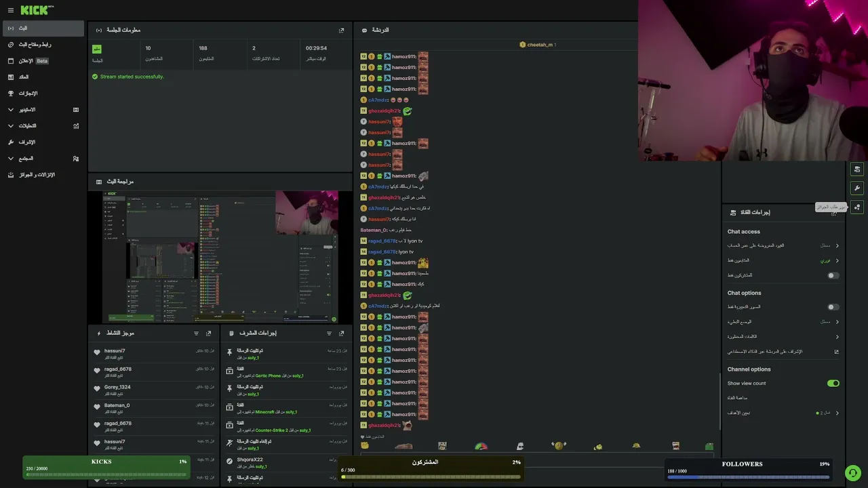Click the Minecraft category link
The image size is (868, 488).
coord(264,412)
